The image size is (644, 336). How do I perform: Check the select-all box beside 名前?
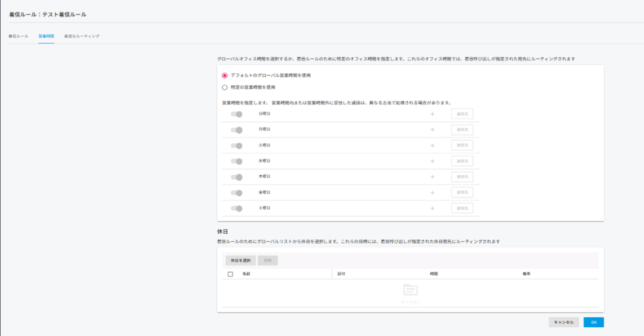tap(230, 274)
